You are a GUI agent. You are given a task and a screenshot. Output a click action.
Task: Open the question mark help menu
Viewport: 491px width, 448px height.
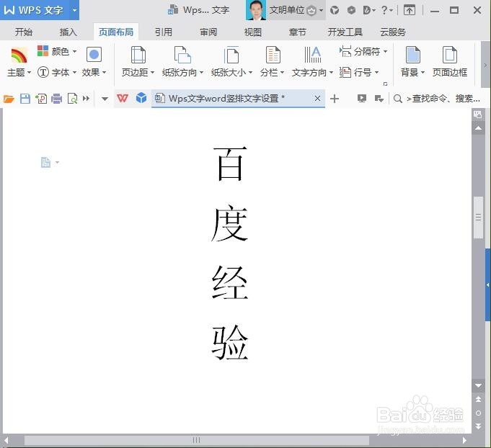click(386, 10)
